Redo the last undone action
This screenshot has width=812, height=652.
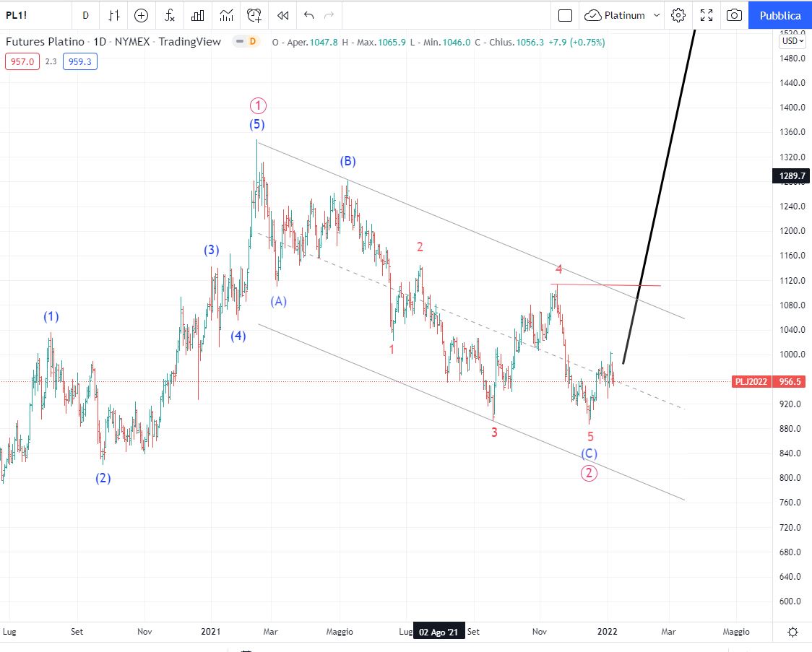pos(329,16)
